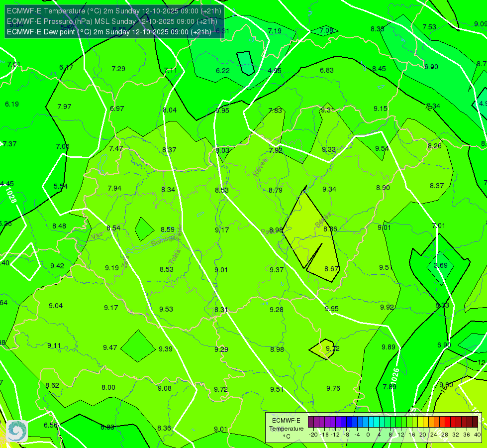Select the ECMWF-E Pressure MSL layer label
This screenshot has width=487, height=448.
coord(112,21)
